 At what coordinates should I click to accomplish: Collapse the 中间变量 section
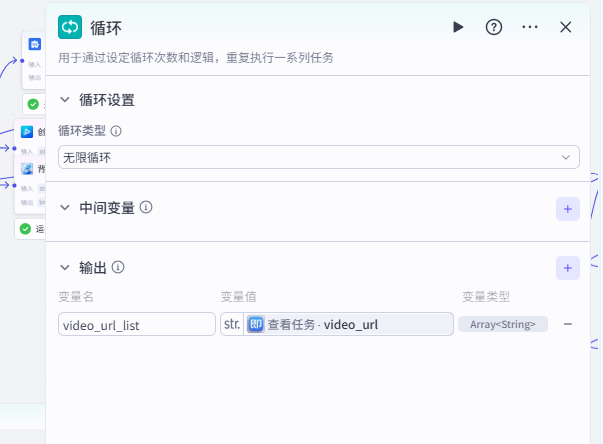(x=66, y=208)
